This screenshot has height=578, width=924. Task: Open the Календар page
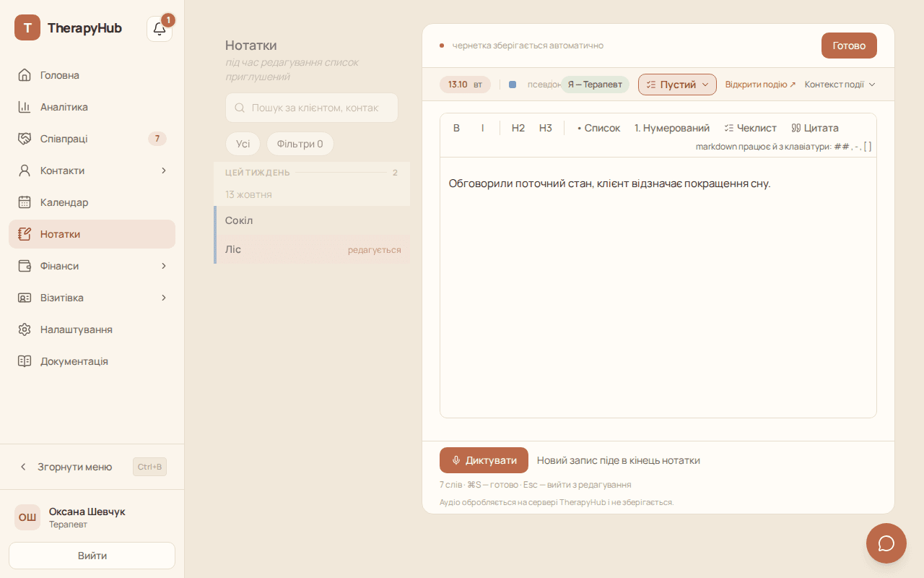92,202
